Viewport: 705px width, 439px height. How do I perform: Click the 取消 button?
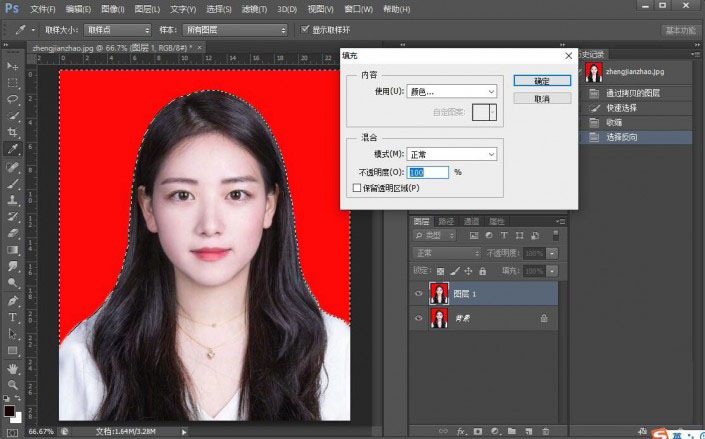coord(542,99)
